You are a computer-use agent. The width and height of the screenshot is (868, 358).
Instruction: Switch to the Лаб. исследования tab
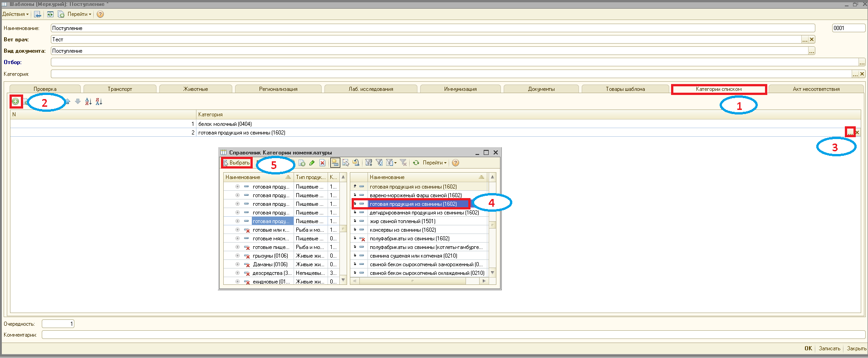tap(371, 89)
